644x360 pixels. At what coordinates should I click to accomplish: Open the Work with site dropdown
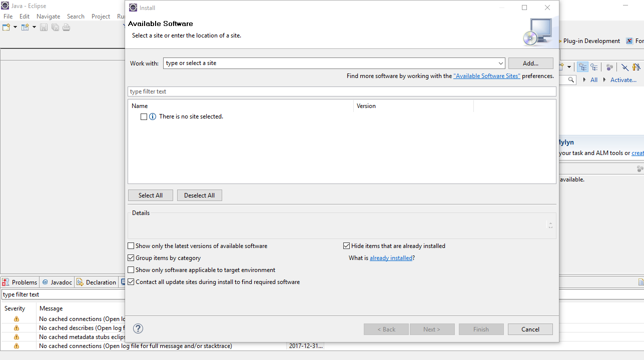pos(500,63)
